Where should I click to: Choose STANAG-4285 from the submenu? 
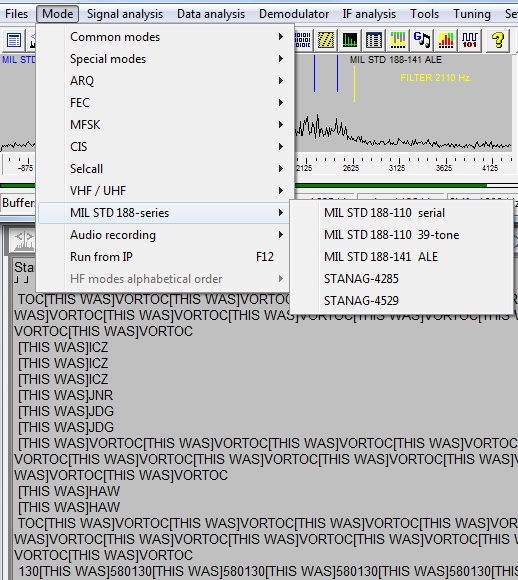tap(361, 279)
